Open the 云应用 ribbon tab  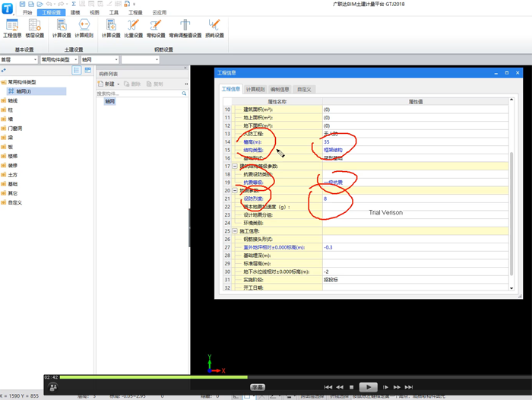159,13
